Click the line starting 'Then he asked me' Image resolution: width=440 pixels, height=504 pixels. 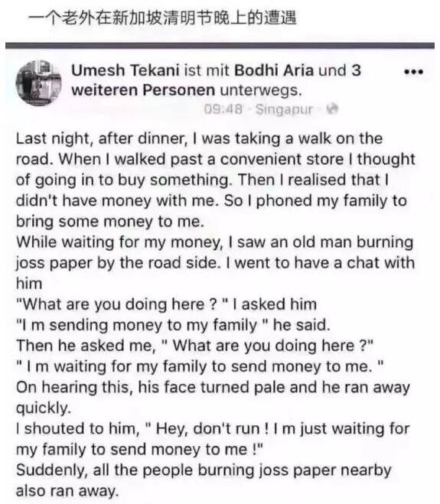point(195,346)
